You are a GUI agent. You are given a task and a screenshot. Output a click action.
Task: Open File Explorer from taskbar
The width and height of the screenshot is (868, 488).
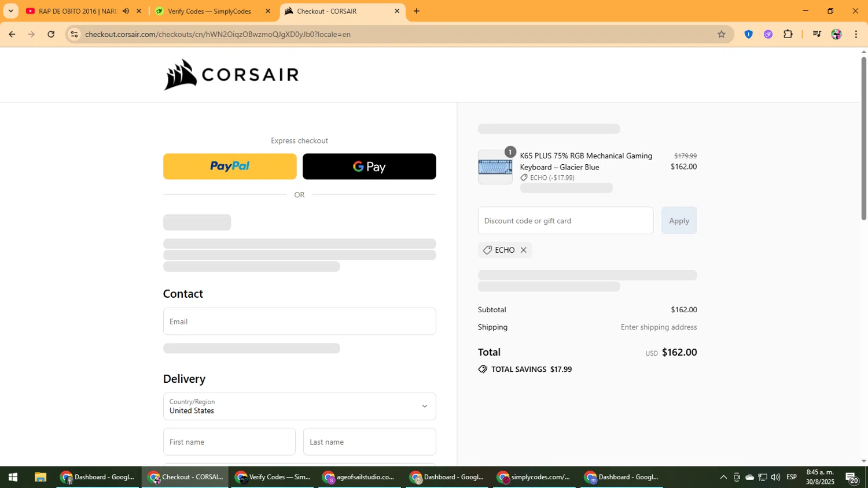pos(40,477)
